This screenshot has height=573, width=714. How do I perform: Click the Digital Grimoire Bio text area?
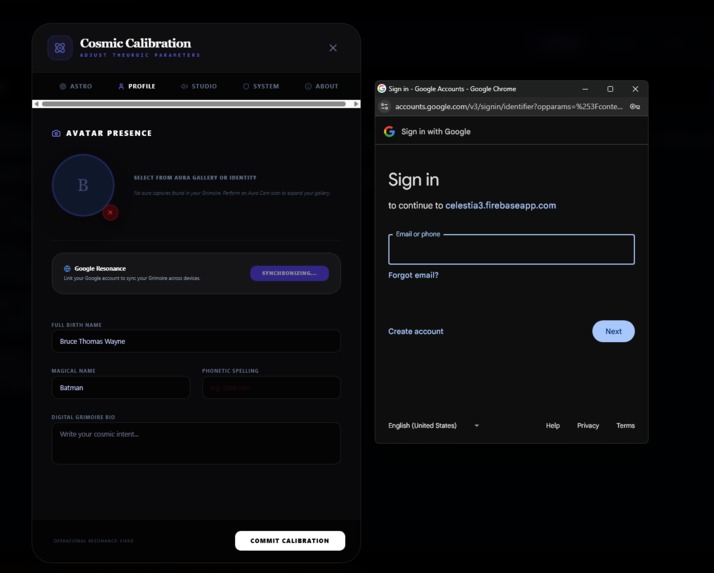coord(196,443)
